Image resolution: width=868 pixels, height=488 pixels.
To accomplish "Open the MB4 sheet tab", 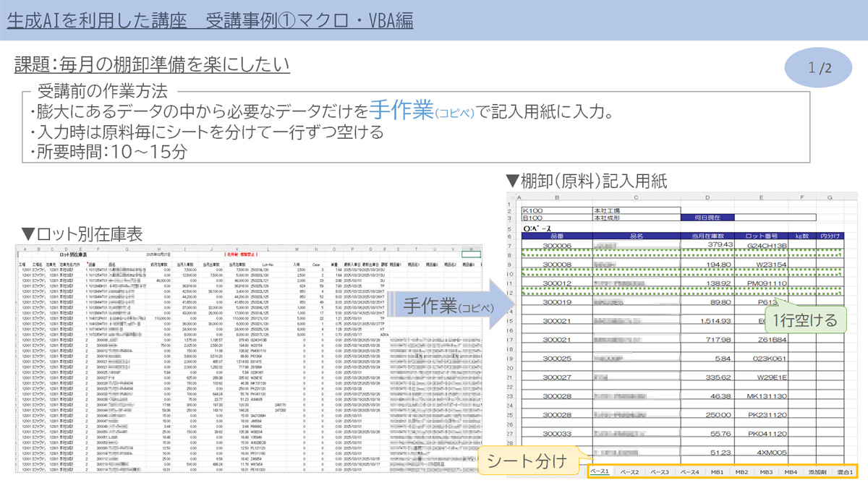I will (x=791, y=471).
